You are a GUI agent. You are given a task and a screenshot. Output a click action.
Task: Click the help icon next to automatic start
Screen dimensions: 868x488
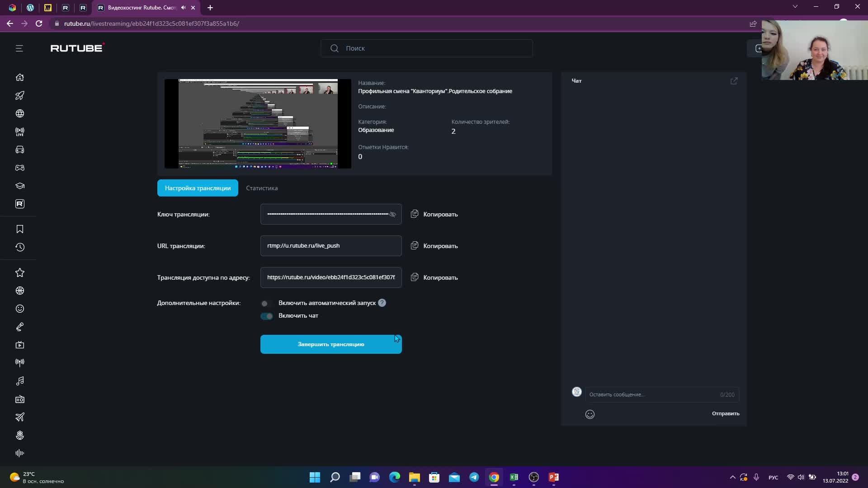(382, 303)
